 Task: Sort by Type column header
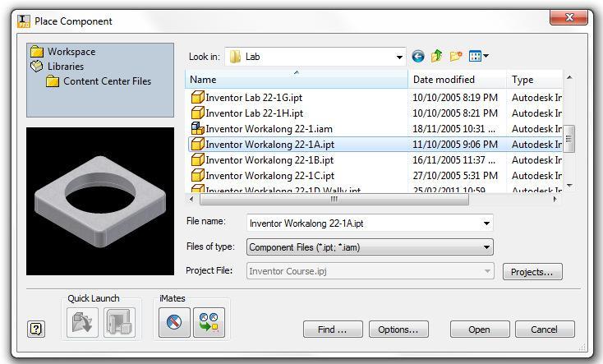(x=535, y=80)
